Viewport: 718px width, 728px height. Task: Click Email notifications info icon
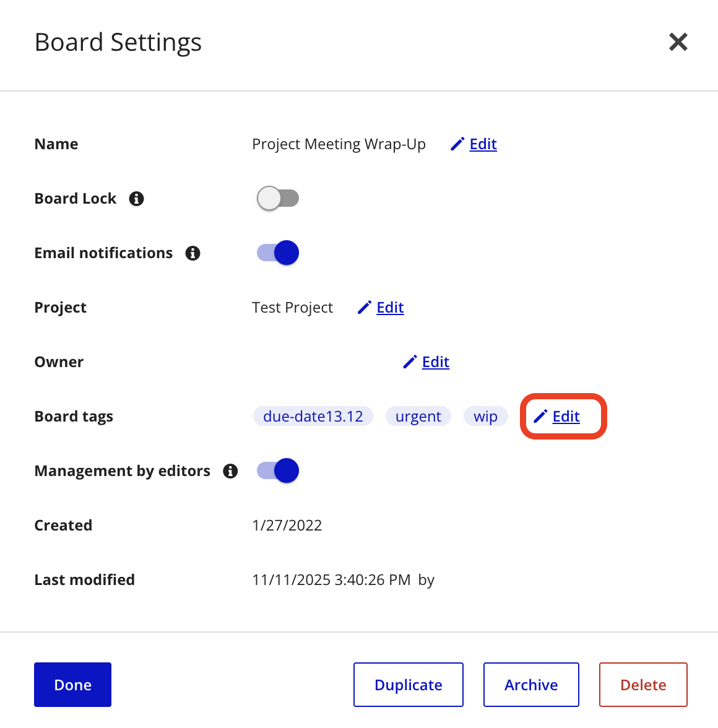(193, 253)
